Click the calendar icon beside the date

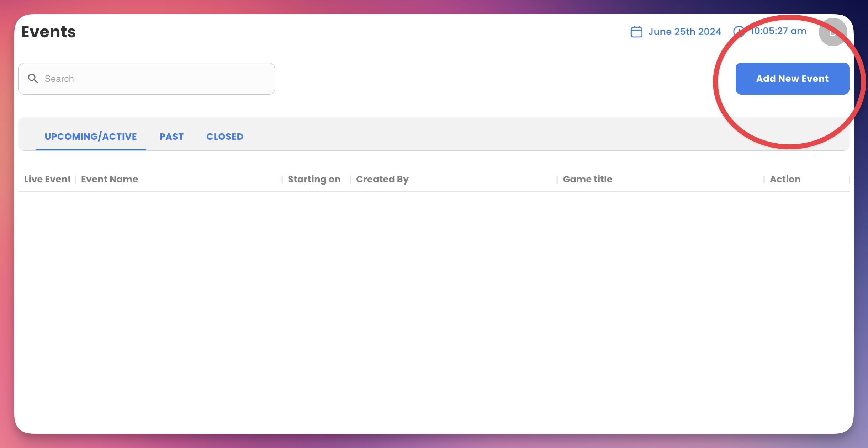coord(636,32)
